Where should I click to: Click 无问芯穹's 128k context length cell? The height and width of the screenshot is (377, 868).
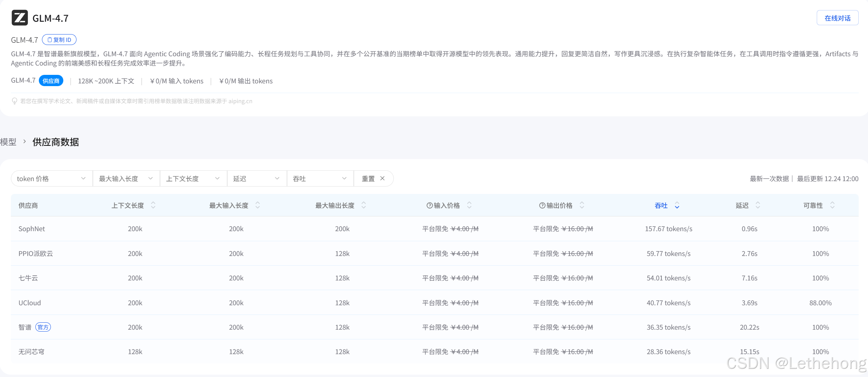pos(135,352)
